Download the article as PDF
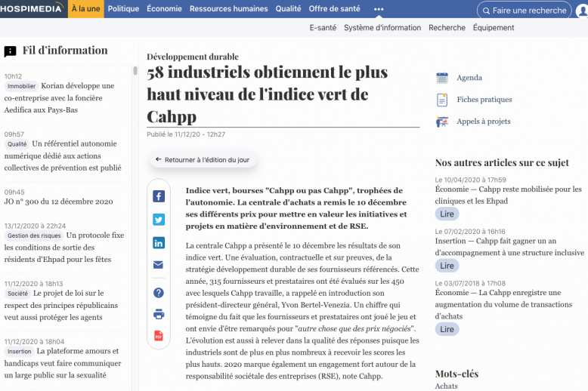Screen dimensions: 588x391 [x=159, y=336]
